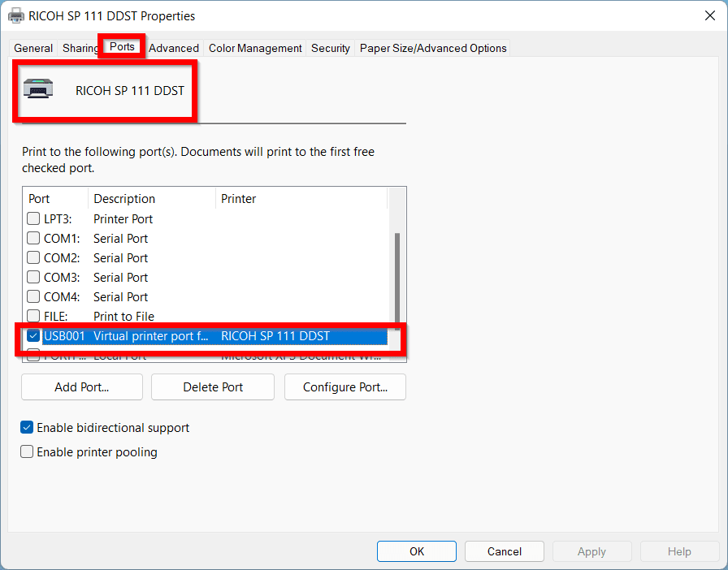Open Paper Size/Advanced Options tab
The width and height of the screenshot is (728, 570).
433,48
